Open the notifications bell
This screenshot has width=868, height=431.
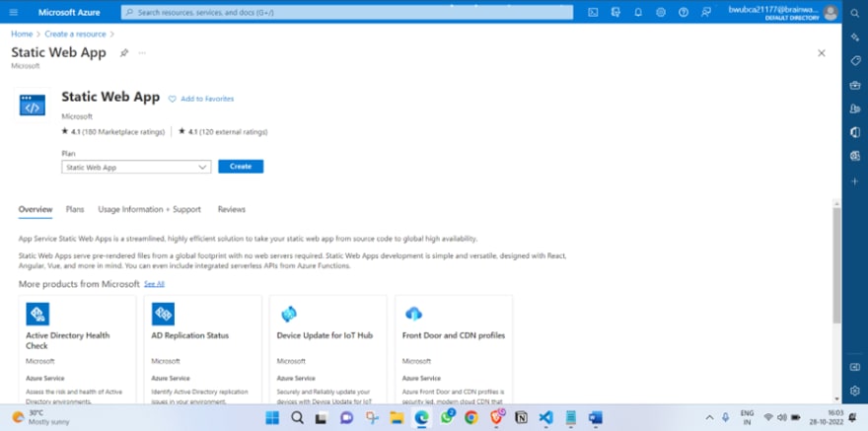(638, 12)
